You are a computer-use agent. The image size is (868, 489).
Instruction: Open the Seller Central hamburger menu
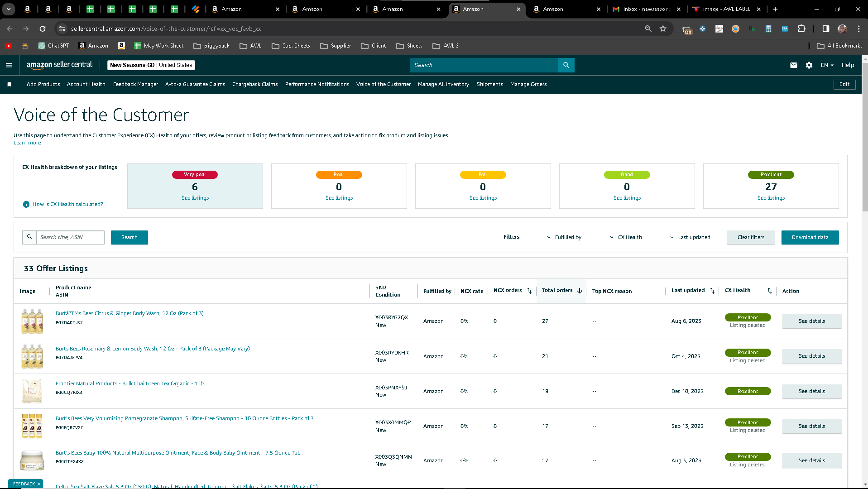[x=9, y=65]
